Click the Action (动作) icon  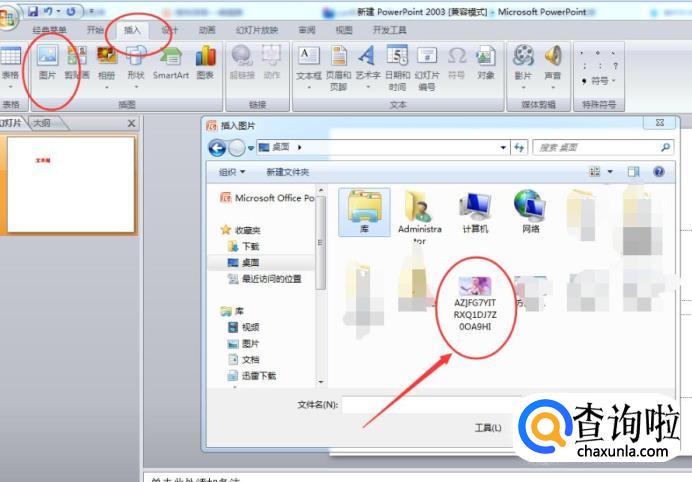click(x=272, y=63)
